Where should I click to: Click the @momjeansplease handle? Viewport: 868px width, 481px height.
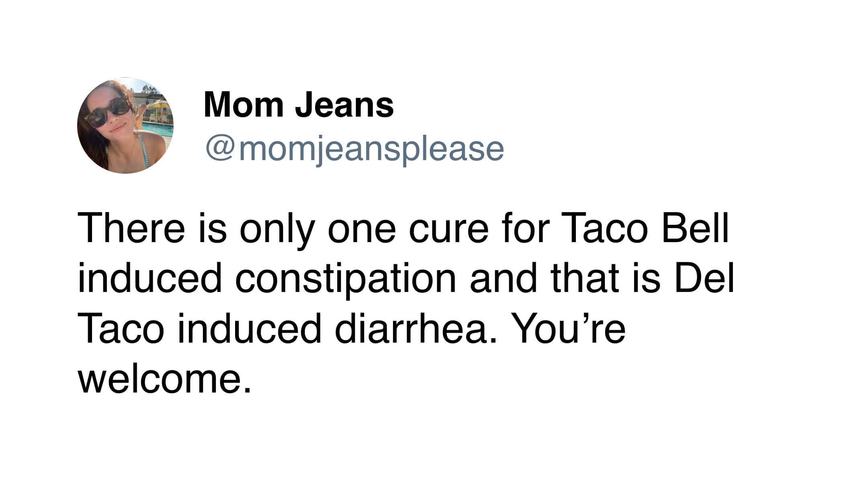[354, 149]
